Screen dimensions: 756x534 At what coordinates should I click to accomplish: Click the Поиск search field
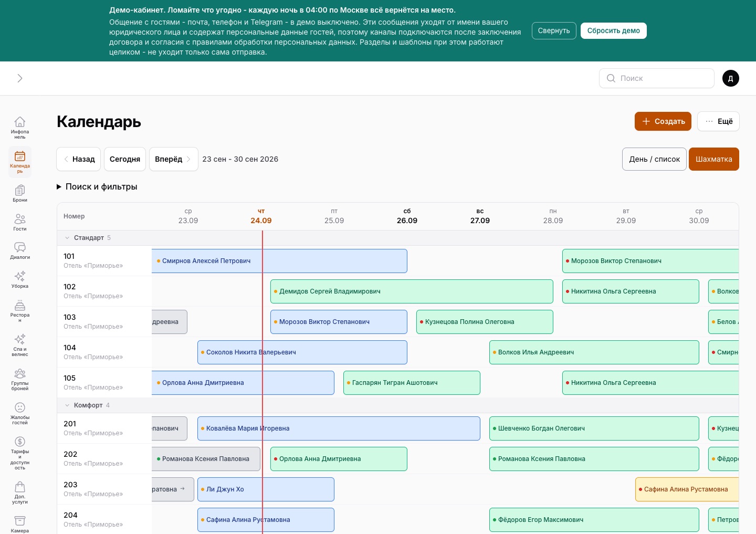coord(657,78)
